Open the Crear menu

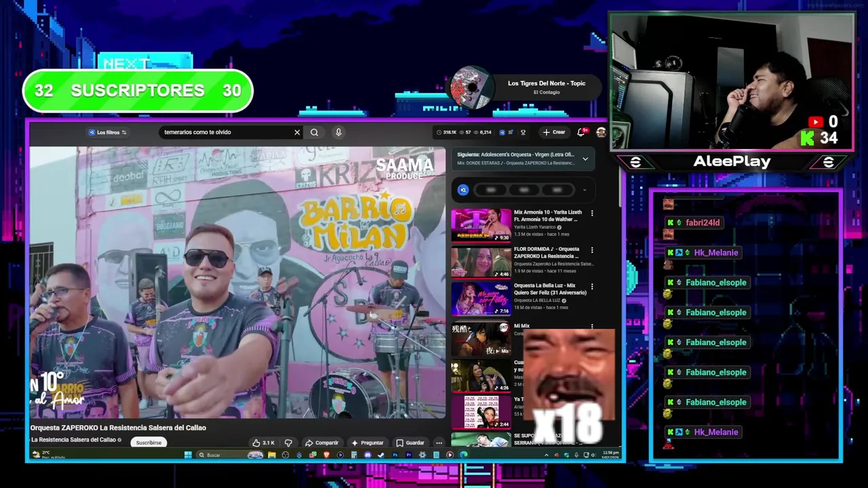click(554, 132)
